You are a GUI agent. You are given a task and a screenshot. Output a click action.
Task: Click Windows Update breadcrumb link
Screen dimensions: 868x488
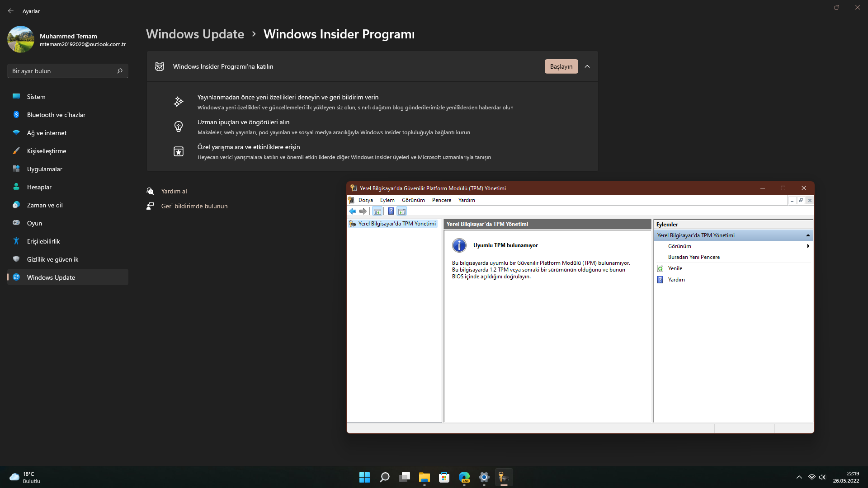(195, 34)
